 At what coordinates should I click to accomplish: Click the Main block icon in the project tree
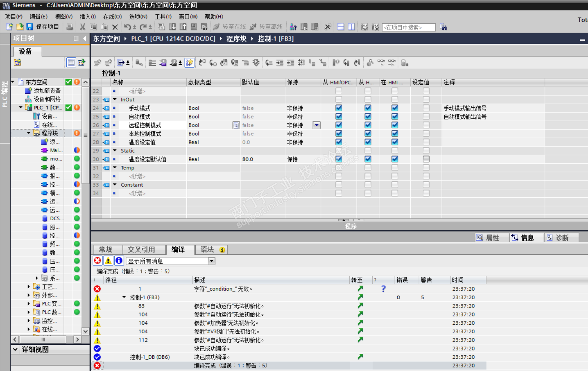(x=44, y=150)
